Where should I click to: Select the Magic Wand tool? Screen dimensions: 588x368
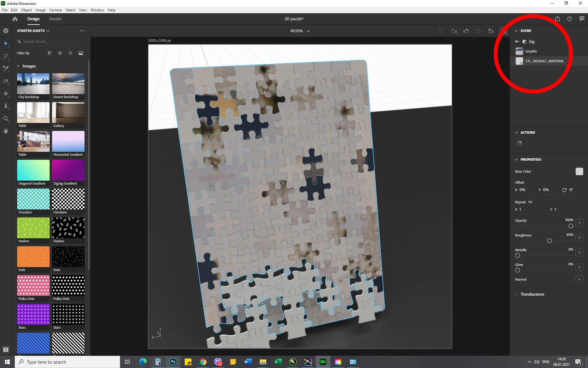pyautogui.click(x=6, y=56)
